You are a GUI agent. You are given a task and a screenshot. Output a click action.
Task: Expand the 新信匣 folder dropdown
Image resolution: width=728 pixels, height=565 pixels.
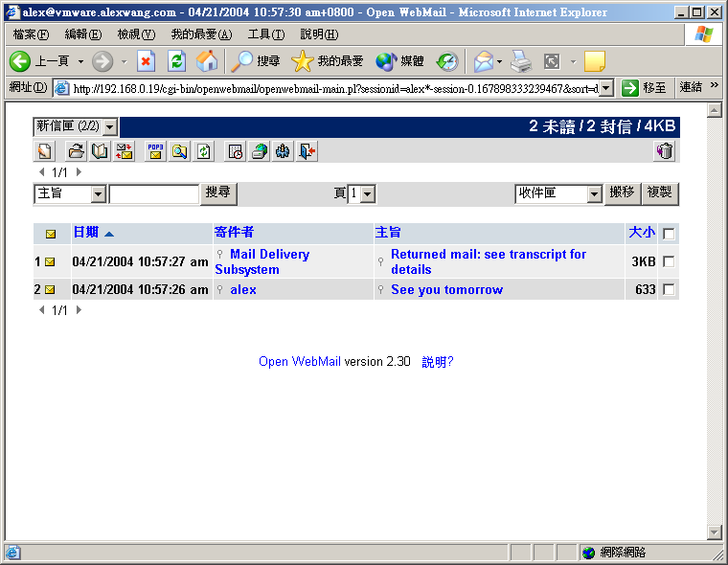pos(110,127)
